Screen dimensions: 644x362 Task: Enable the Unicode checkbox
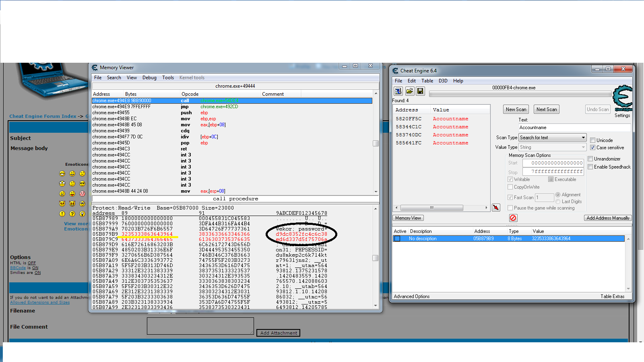click(x=593, y=140)
